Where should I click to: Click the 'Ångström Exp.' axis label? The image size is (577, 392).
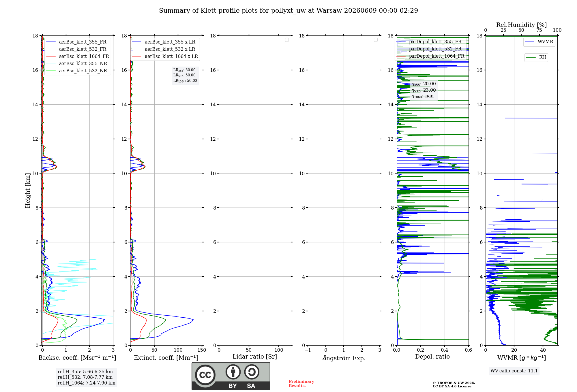[x=344, y=358]
